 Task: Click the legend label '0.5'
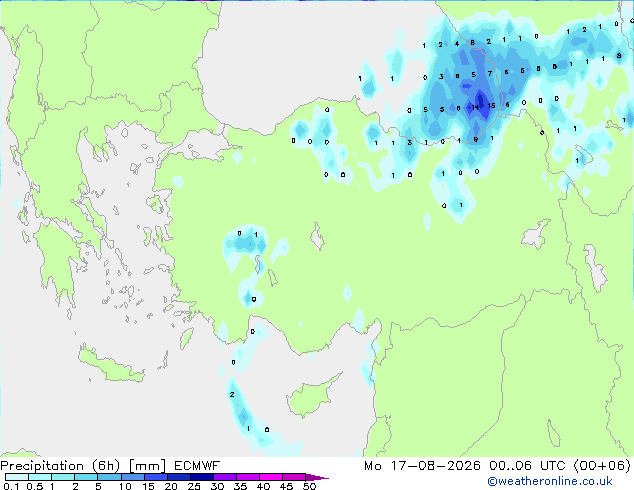[35, 486]
